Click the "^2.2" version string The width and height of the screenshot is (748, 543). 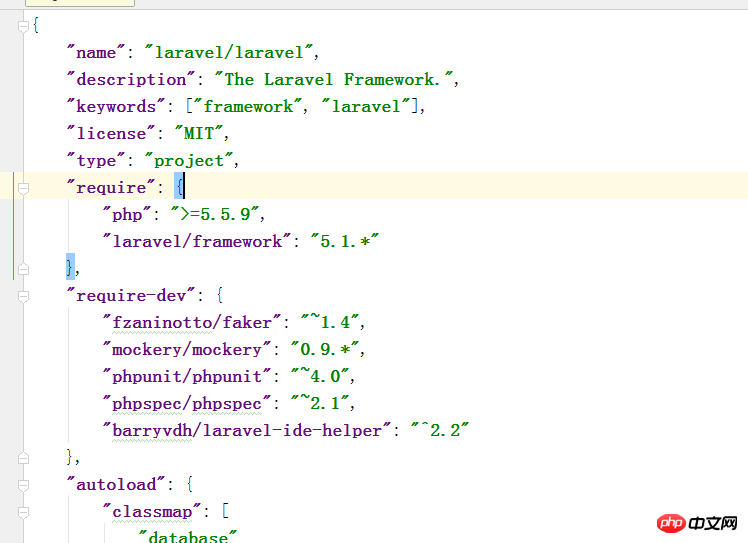439,430
